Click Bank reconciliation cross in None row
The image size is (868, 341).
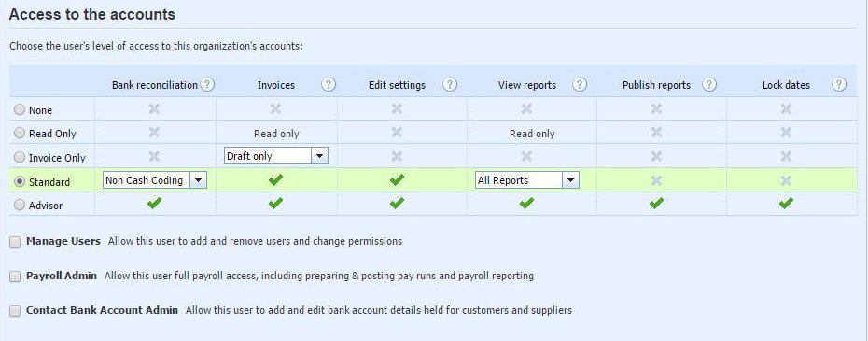pyautogui.click(x=154, y=108)
